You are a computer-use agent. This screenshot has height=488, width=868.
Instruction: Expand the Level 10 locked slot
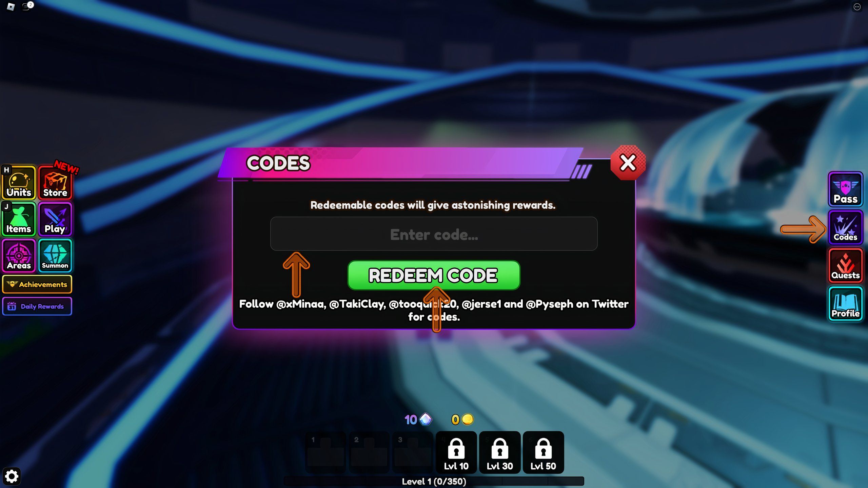(456, 452)
